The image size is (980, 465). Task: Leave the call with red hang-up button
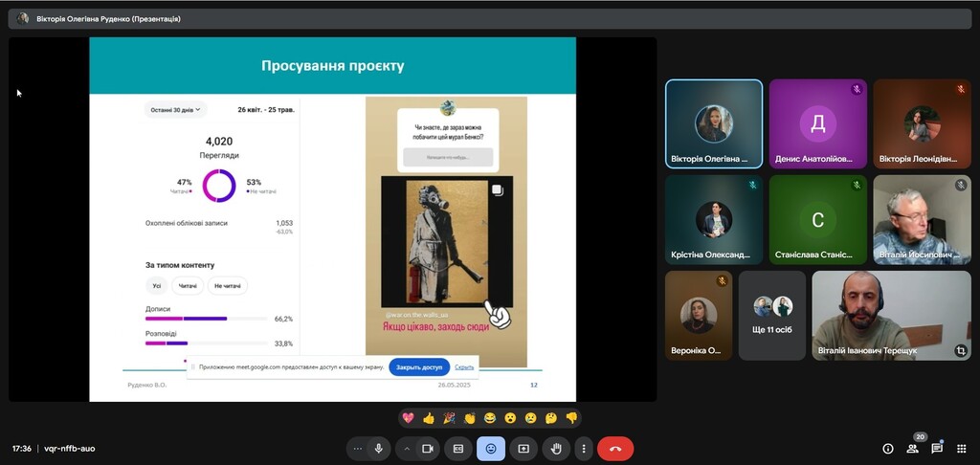[615, 448]
